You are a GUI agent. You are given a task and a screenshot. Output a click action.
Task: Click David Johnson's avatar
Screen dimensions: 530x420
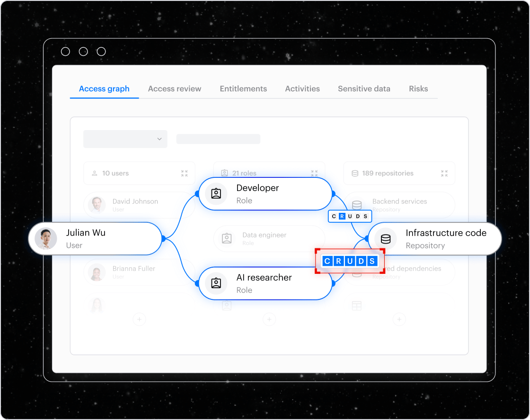[97, 205]
